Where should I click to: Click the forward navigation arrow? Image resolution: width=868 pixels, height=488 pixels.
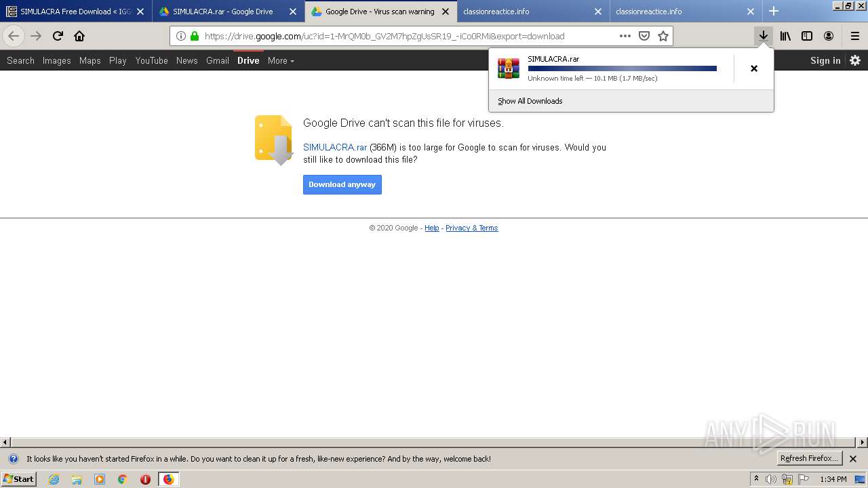point(36,36)
